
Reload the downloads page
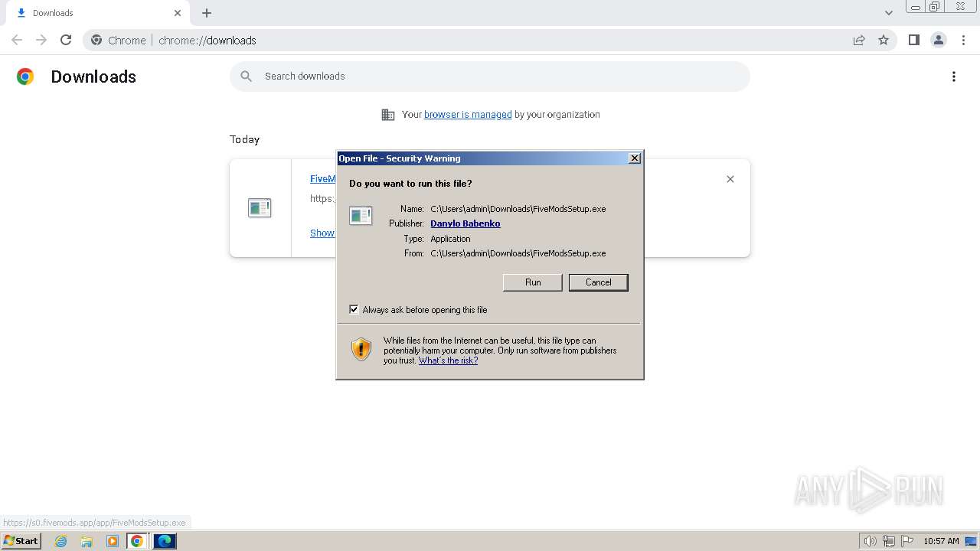click(x=66, y=40)
